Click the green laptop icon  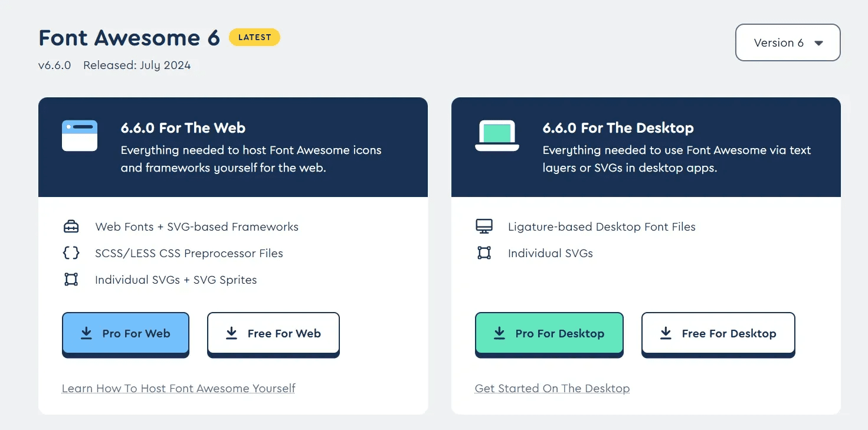click(497, 135)
